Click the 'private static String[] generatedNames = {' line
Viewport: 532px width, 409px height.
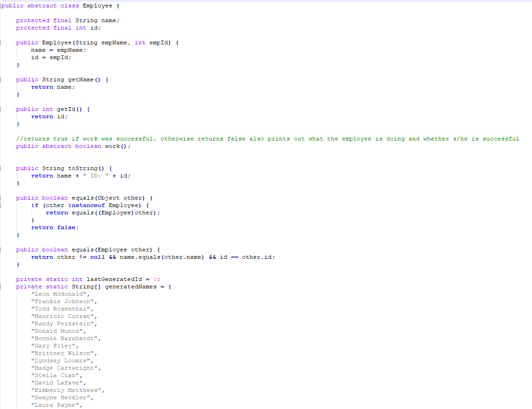pos(93,287)
